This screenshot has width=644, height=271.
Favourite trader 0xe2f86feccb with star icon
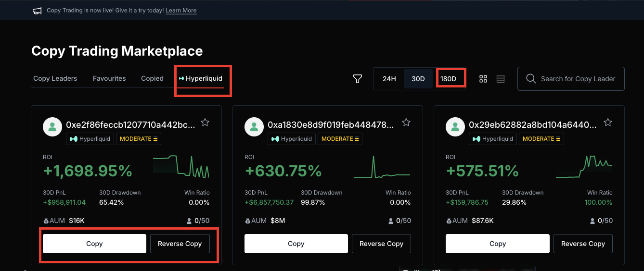tap(205, 123)
